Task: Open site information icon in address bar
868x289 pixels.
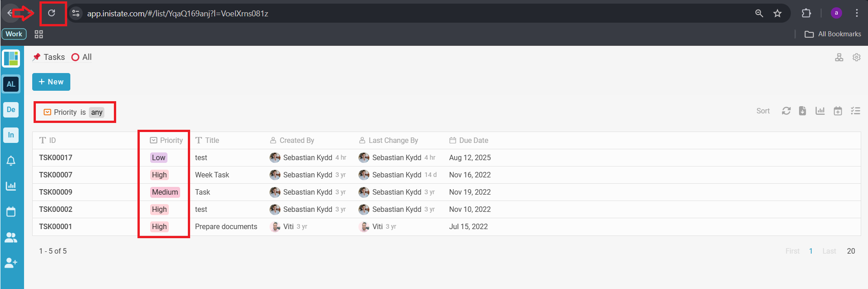Action: 76,13
